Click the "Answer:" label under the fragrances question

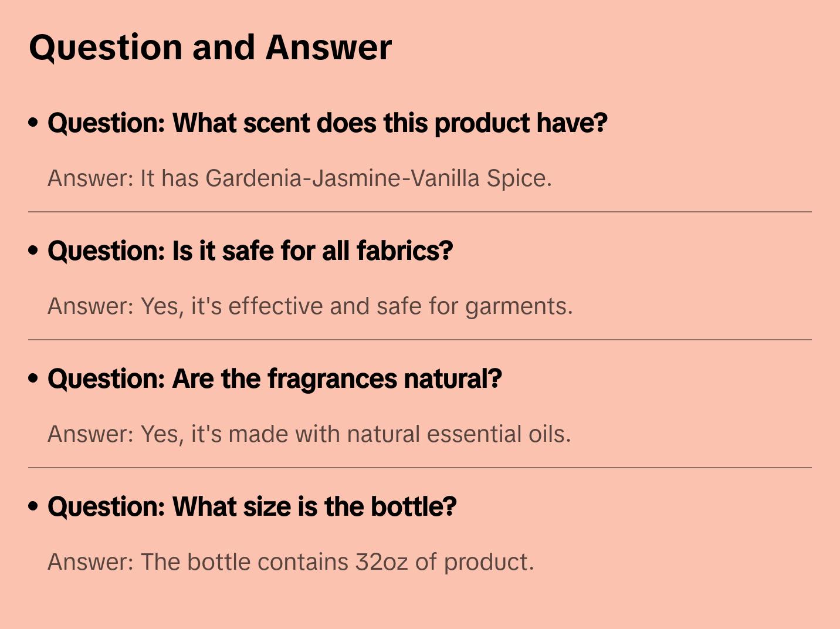(x=91, y=434)
